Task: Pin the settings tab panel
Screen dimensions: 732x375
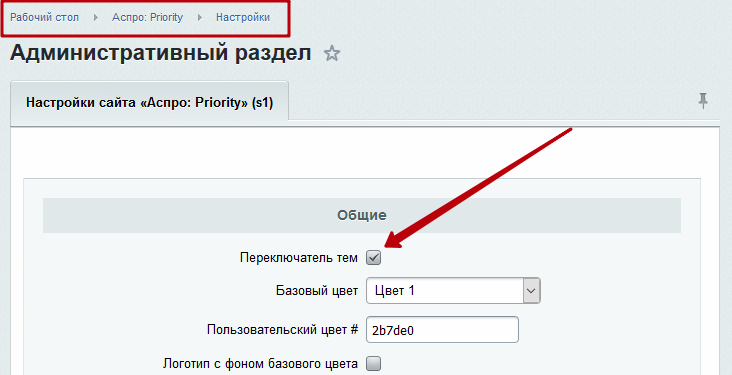Action: pyautogui.click(x=703, y=100)
